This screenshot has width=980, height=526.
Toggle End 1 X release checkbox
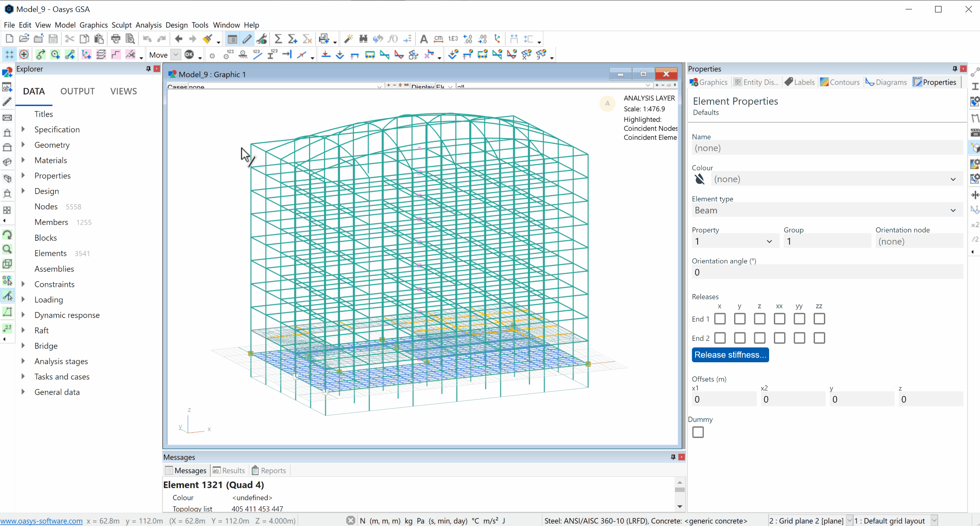719,318
